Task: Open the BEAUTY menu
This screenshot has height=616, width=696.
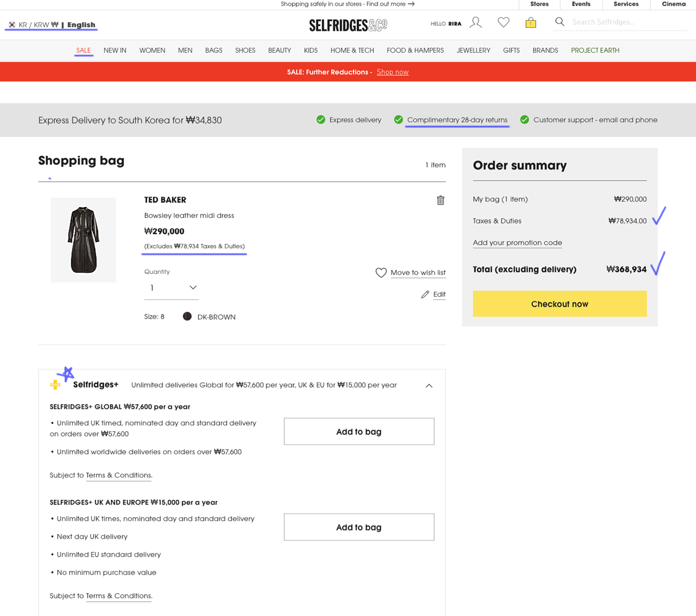Action: click(x=280, y=51)
